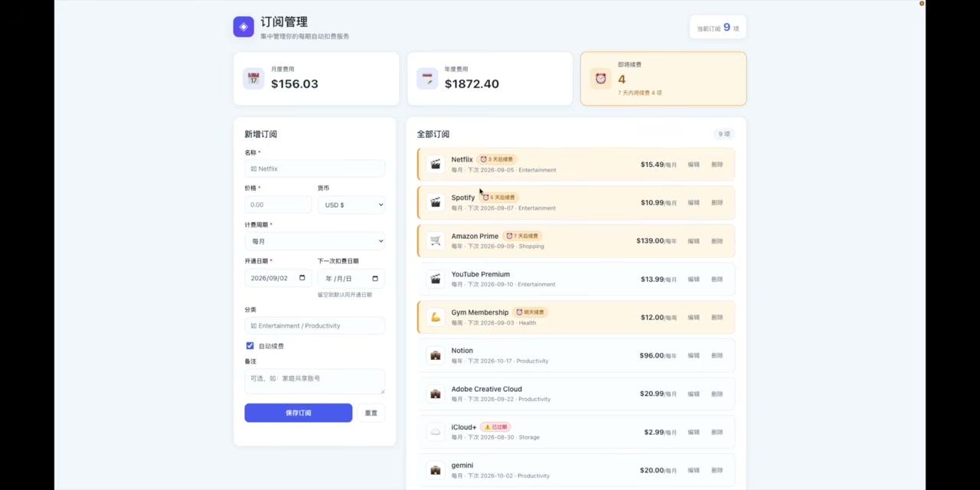Viewport: 980px width, 490px height.
Task: Click the YouTube Premium subscription name
Action: tap(481, 274)
